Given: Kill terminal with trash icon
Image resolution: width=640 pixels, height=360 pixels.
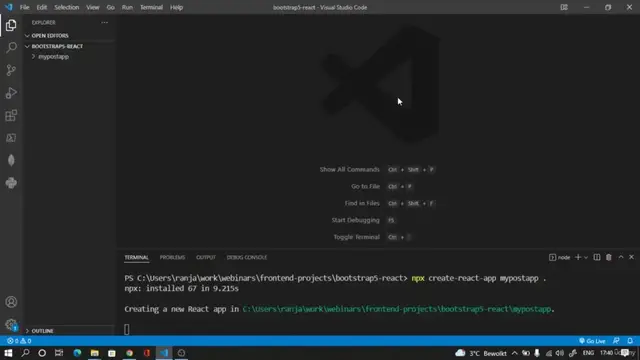Looking at the screenshot, I should (609, 257).
